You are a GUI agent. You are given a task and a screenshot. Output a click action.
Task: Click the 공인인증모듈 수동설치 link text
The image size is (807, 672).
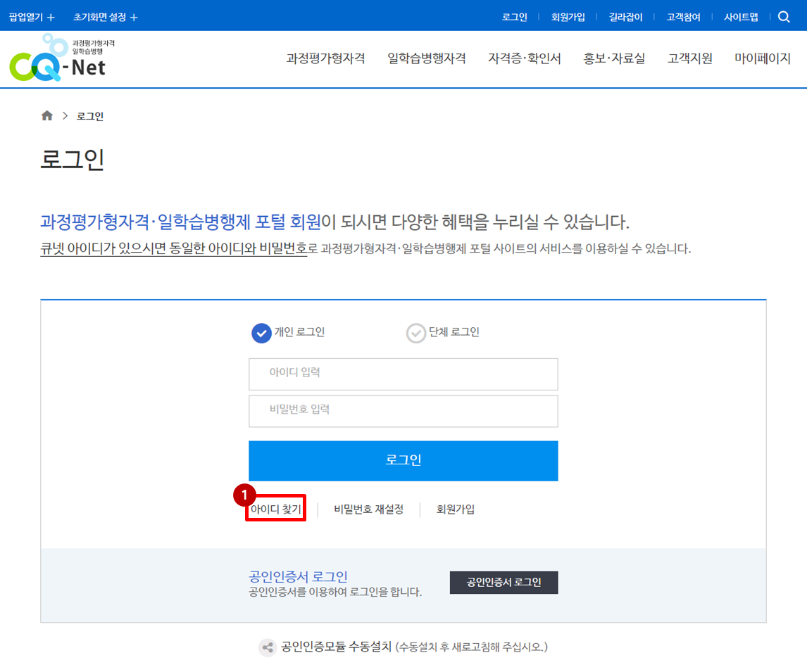pos(336,647)
